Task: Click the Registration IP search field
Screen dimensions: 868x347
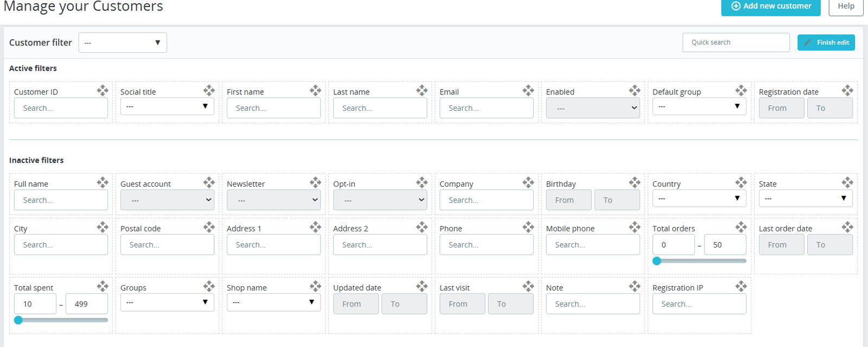Action: [699, 304]
